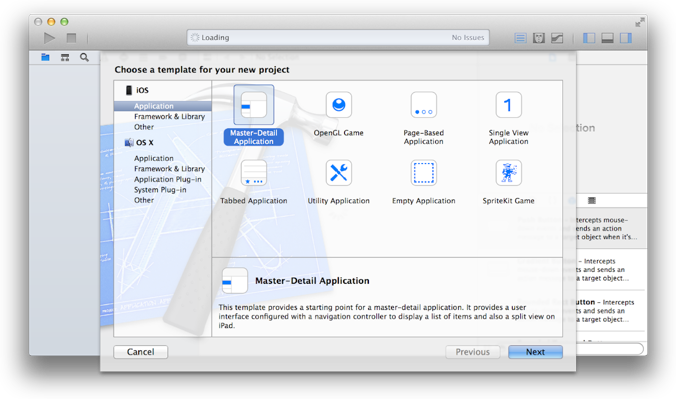Choose the OpenGL Game template
Image resolution: width=676 pixels, height=399 pixels.
[x=338, y=114]
